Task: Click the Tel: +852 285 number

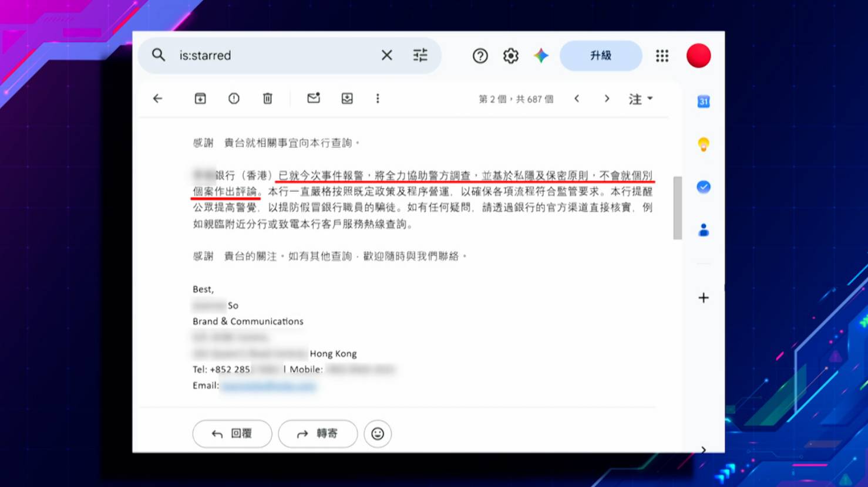Action: pyautogui.click(x=221, y=370)
